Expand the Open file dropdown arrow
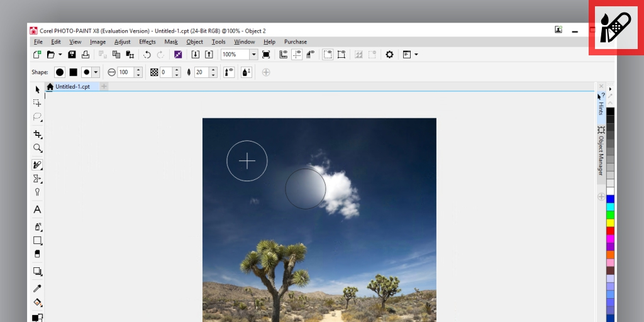The height and width of the screenshot is (322, 644). pos(60,55)
